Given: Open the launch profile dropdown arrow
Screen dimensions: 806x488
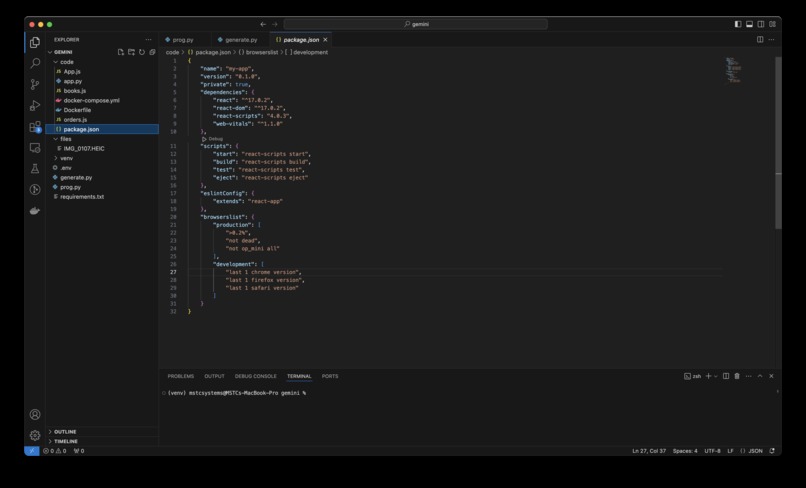Looking at the screenshot, I should click(x=716, y=376).
